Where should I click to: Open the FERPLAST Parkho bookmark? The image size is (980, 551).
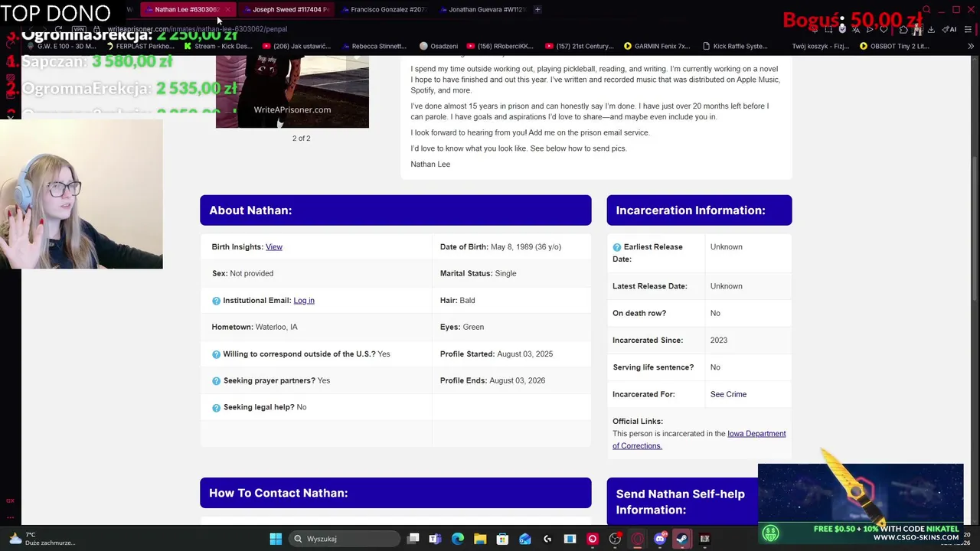point(140,46)
